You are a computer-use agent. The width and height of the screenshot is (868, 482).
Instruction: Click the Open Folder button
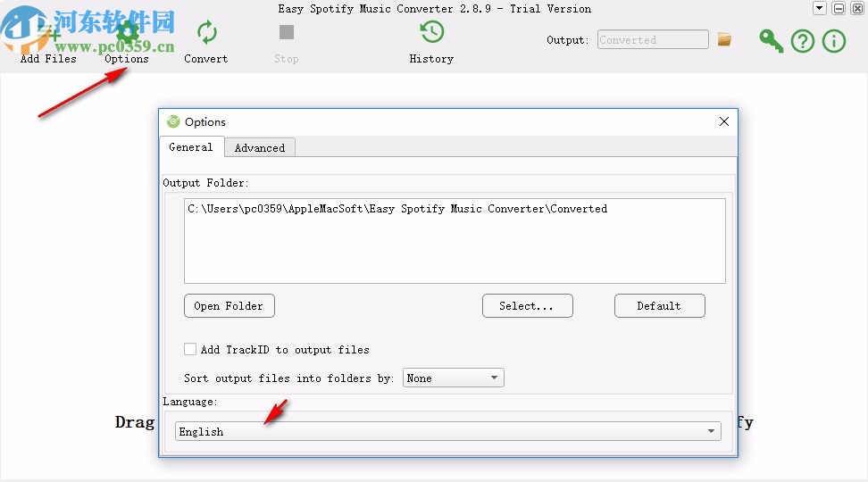[230, 305]
